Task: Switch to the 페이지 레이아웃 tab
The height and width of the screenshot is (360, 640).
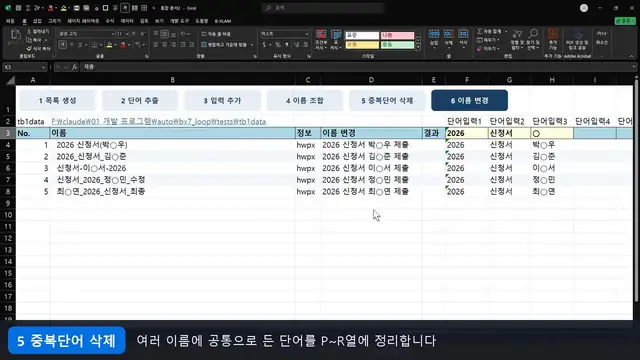Action: click(x=83, y=21)
